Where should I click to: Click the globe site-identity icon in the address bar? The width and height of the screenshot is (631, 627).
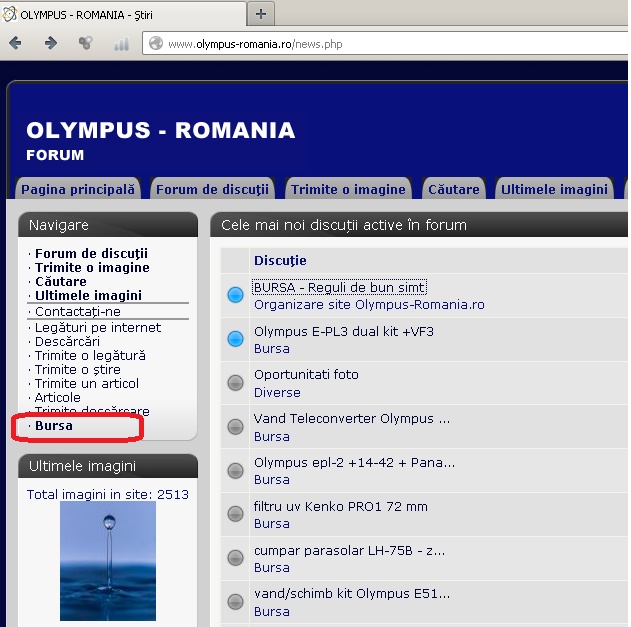(156, 43)
